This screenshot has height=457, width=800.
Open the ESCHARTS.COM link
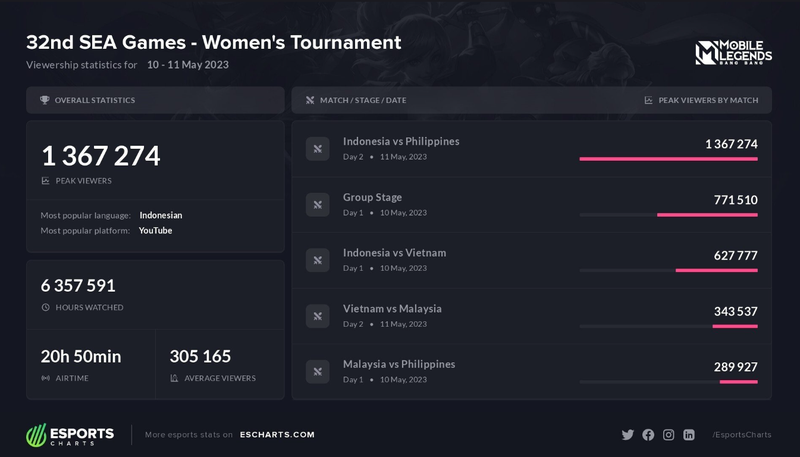[277, 435]
